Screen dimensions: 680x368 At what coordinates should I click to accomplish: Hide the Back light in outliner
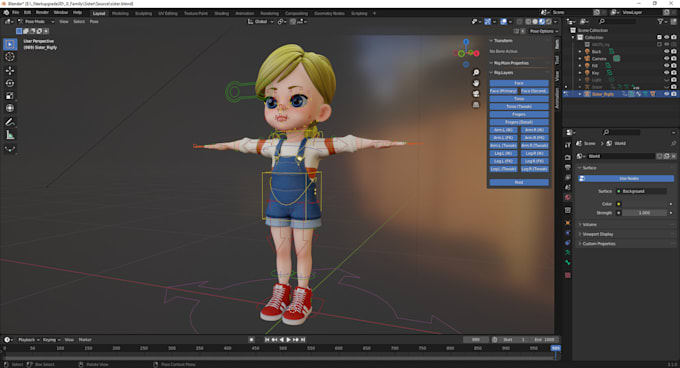(x=667, y=51)
